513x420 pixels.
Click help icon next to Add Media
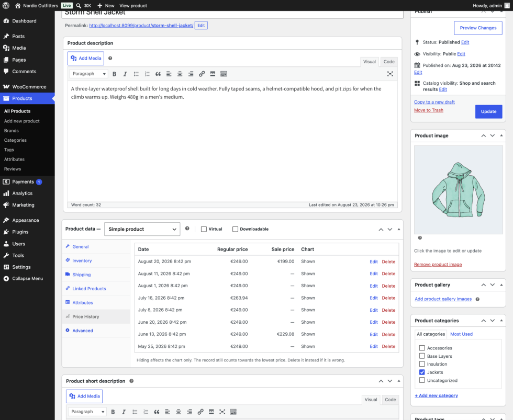point(110,58)
